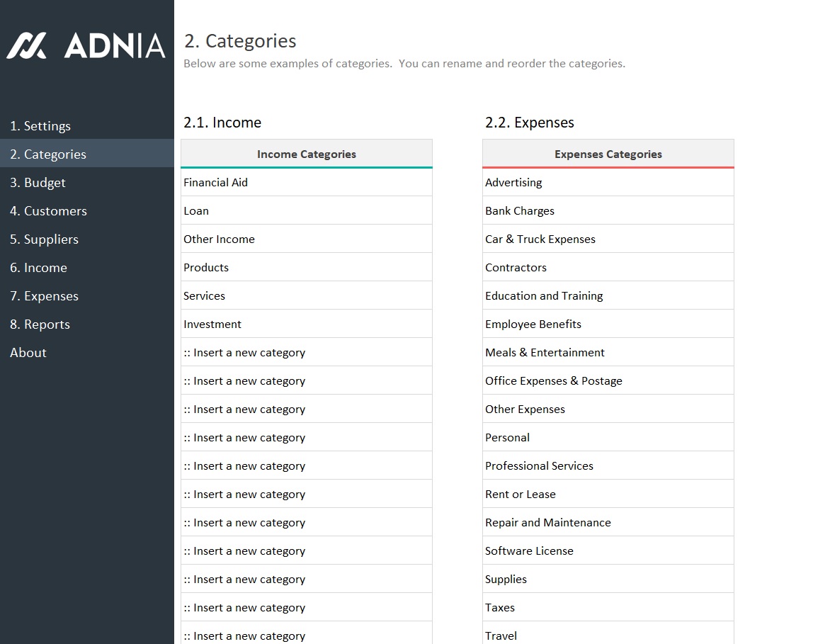Click the Taxes expense cell
Image resolution: width=813 pixels, height=644 pixels.
(x=608, y=608)
